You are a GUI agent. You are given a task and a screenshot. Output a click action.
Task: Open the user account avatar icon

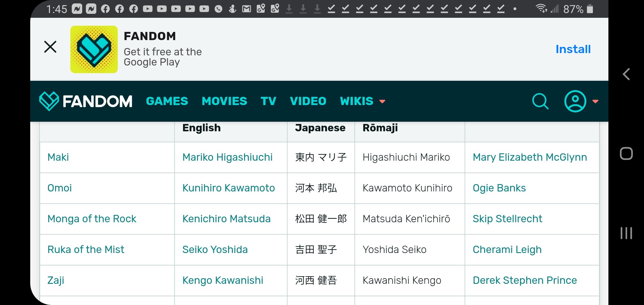pos(575,101)
